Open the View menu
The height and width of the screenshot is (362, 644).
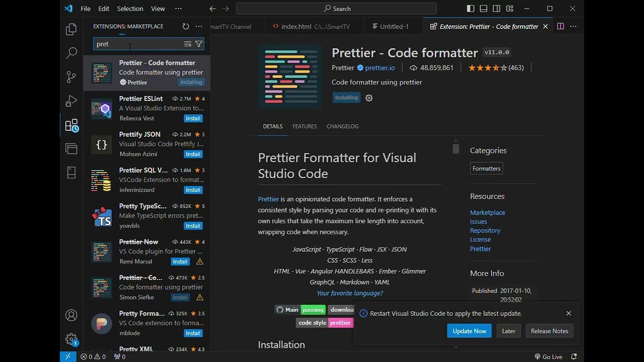point(158,9)
